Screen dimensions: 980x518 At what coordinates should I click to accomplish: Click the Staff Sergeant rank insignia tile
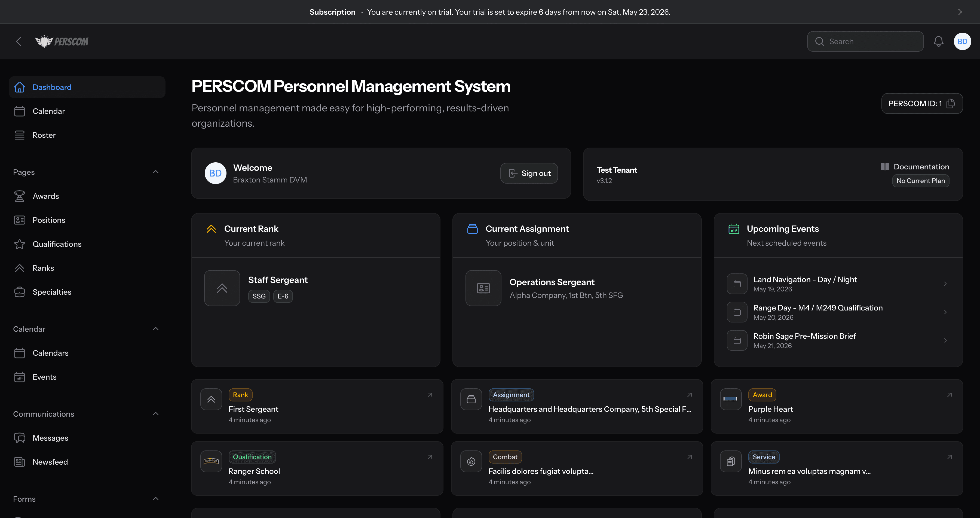222,288
